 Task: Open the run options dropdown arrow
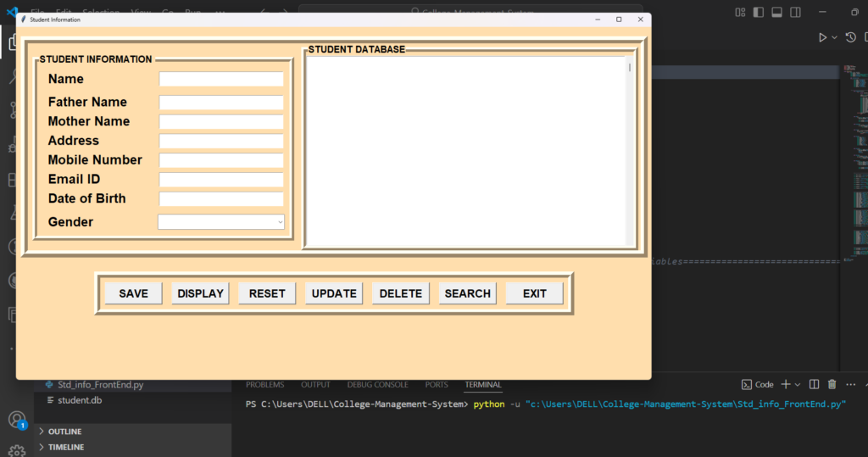point(834,37)
